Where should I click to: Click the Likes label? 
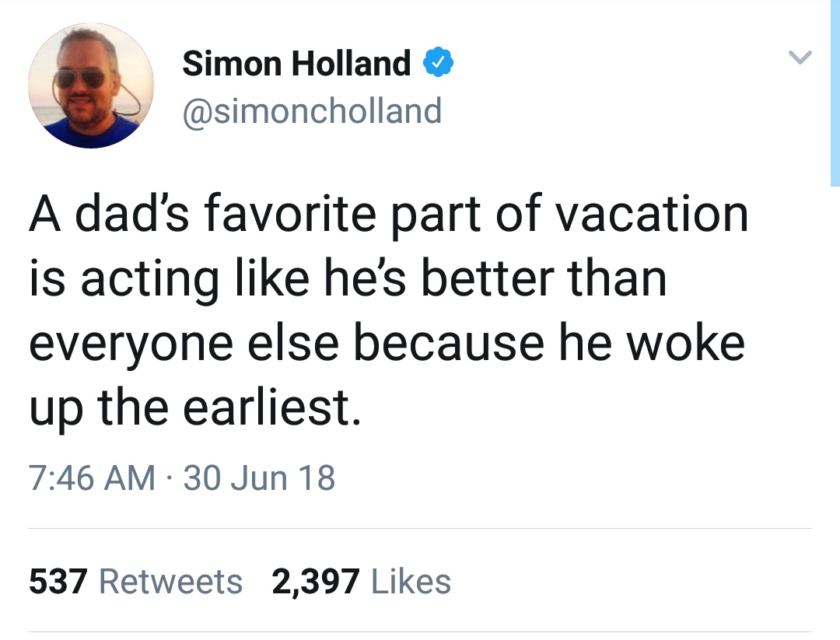411,582
